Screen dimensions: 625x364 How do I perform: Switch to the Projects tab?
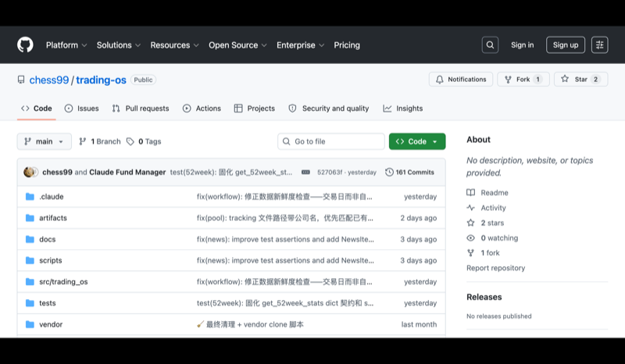tap(255, 109)
